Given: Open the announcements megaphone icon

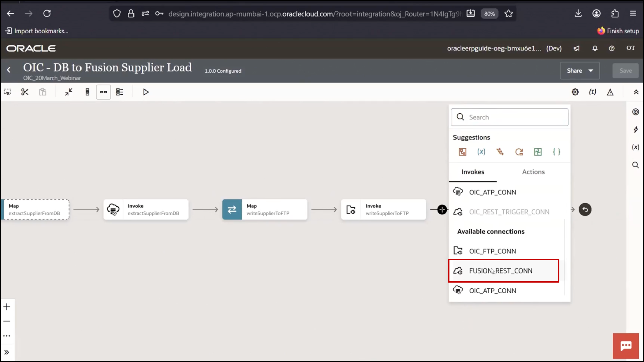Looking at the screenshot, I should pos(577,48).
